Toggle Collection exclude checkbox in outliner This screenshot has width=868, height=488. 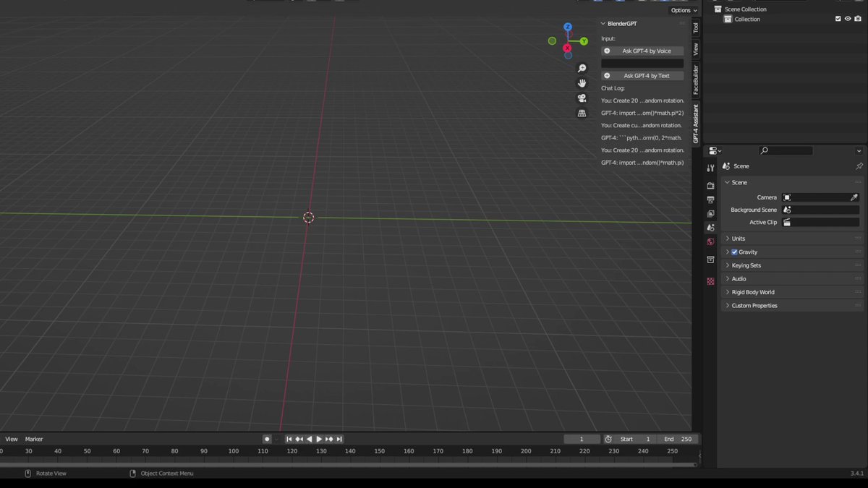[x=838, y=19]
